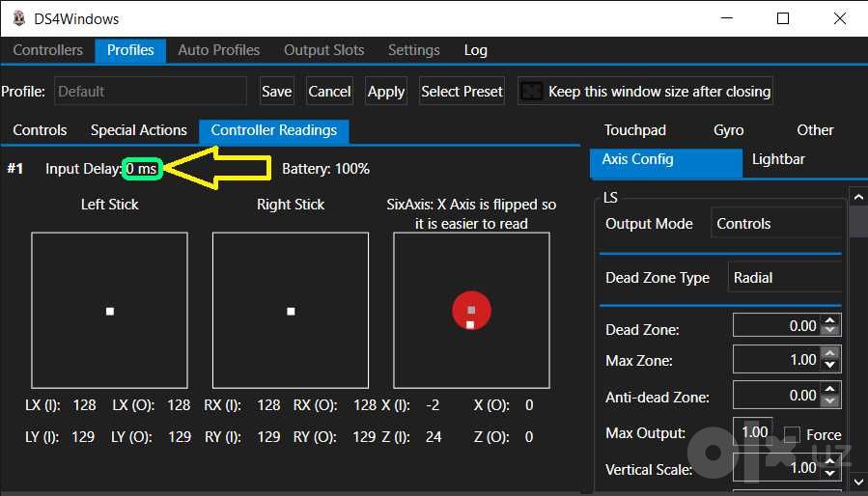Maximize the DS4Windows window
Screen dimensions: 868x496
(783, 18)
